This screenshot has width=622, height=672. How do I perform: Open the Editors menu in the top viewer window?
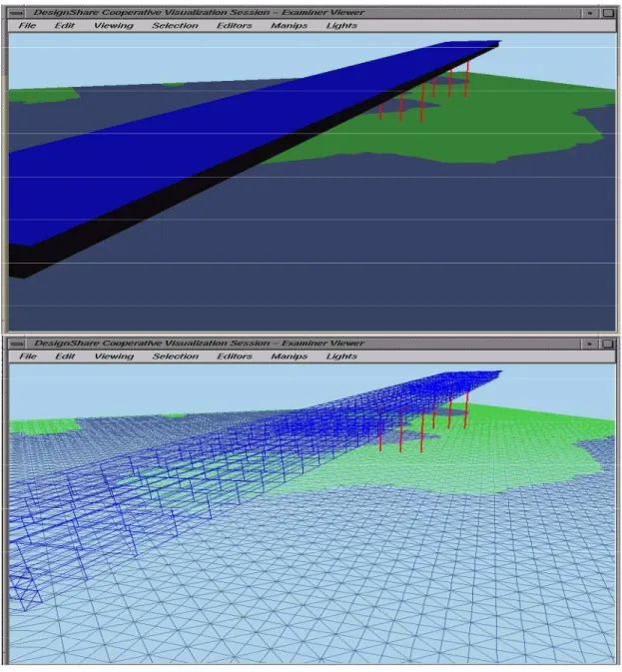coord(235,26)
